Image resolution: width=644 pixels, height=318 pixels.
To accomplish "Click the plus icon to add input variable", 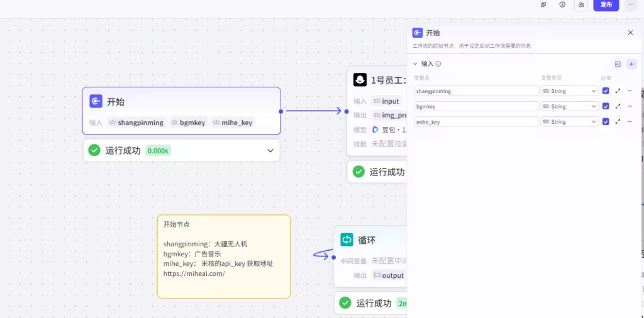I will coord(631,64).
